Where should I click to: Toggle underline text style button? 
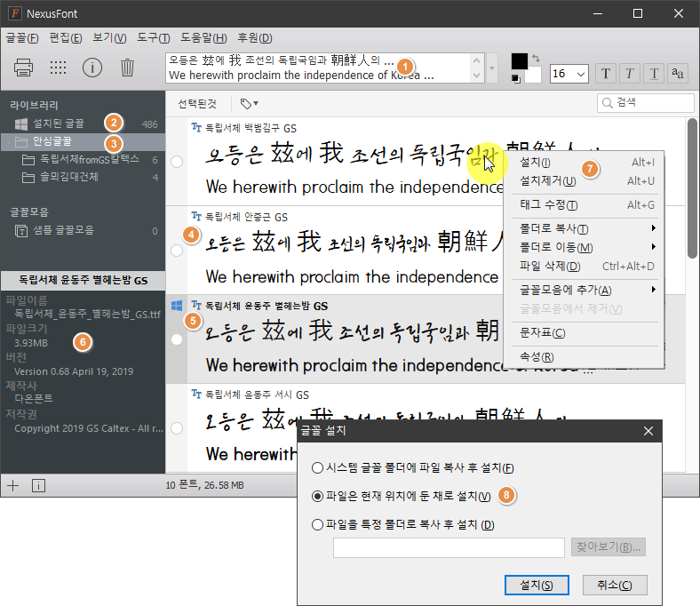[654, 73]
